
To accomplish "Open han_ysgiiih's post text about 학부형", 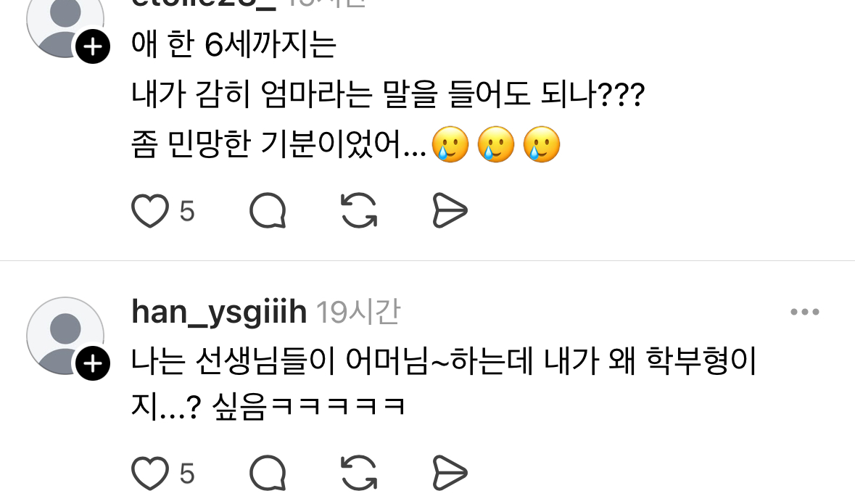I will click(444, 384).
